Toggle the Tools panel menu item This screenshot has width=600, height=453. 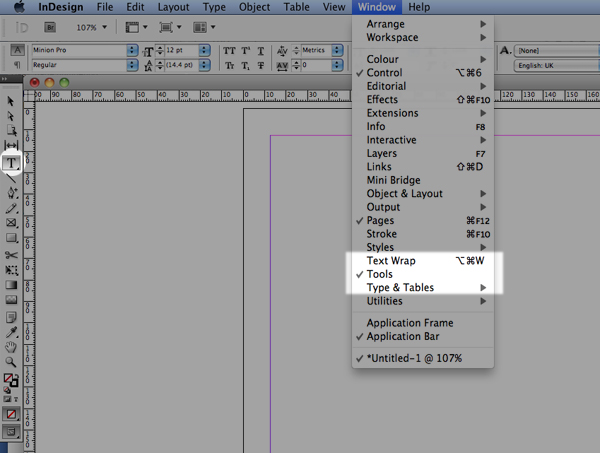423,274
